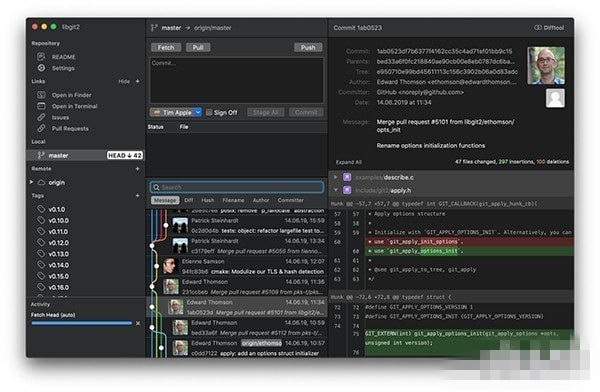Click the commit message text area
The image size is (600, 392).
[x=236, y=80]
